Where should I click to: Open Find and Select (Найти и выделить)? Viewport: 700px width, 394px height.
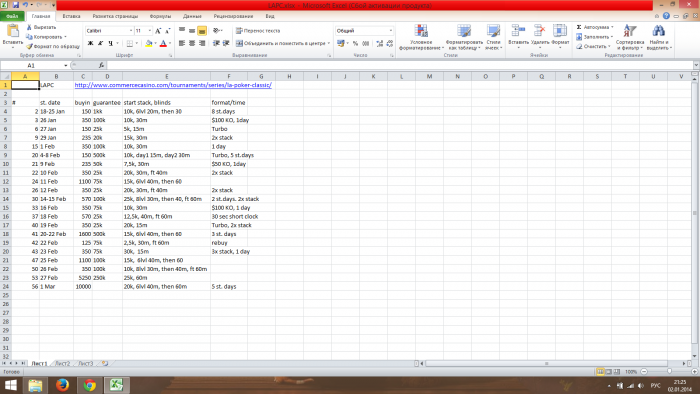tap(658, 37)
